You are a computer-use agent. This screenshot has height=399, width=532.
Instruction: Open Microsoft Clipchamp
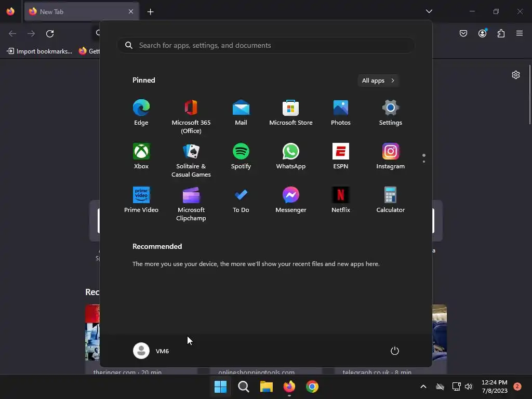click(x=191, y=204)
